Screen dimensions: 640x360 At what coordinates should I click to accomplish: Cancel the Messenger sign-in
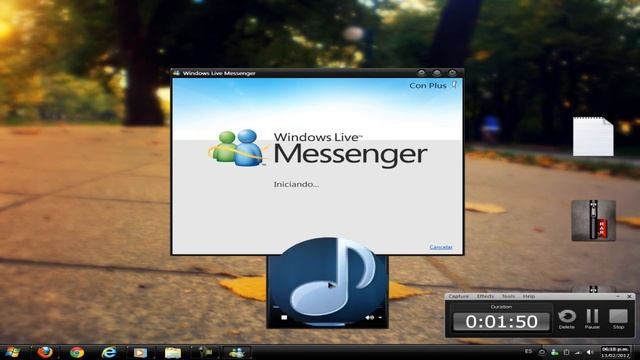[441, 247]
